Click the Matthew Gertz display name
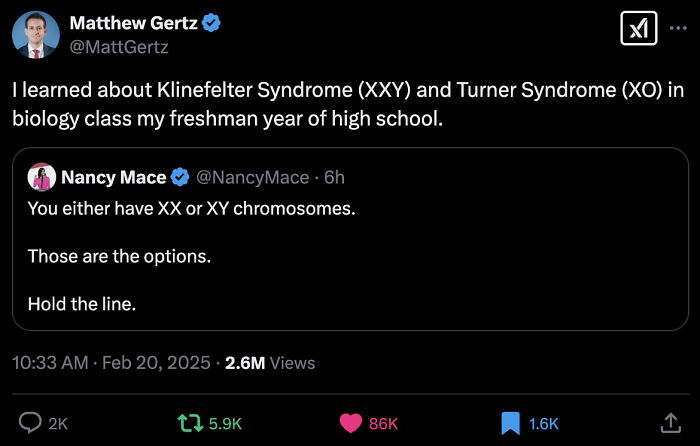The height and width of the screenshot is (446, 700). (x=132, y=22)
